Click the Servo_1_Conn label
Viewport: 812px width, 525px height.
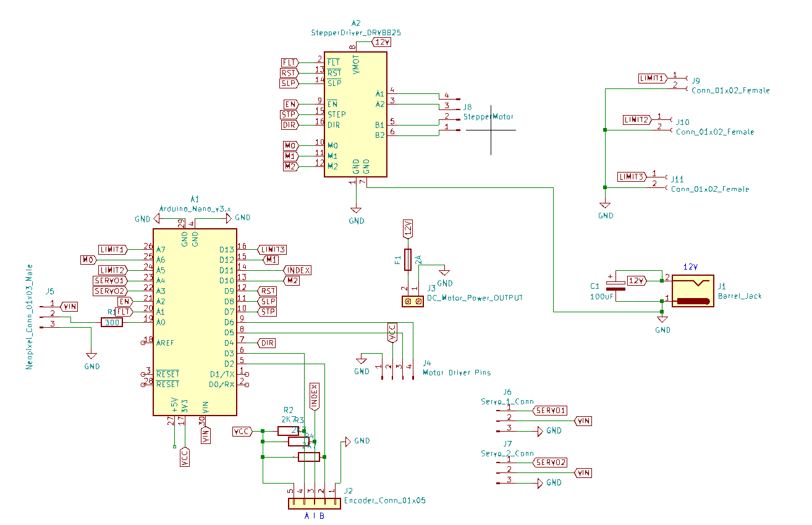point(507,401)
